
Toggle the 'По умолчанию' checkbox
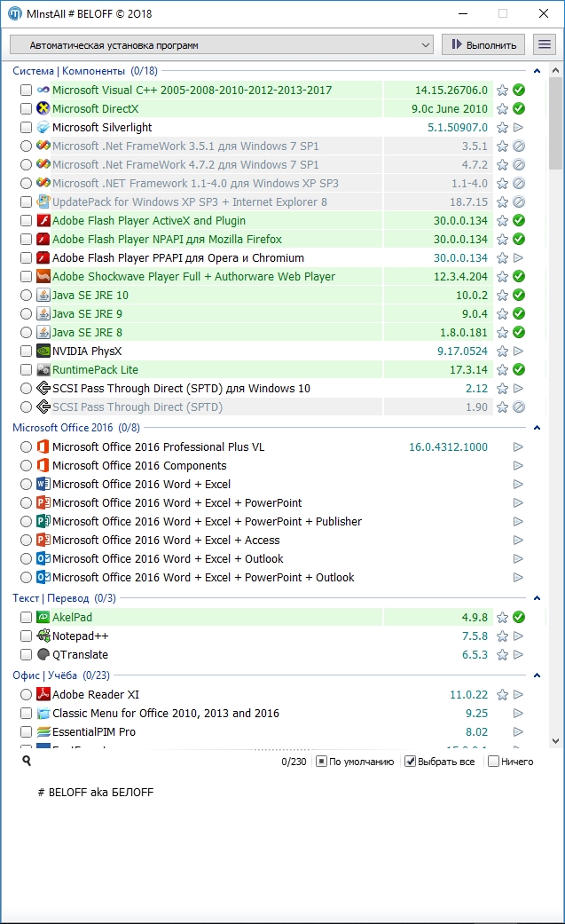pos(322,762)
